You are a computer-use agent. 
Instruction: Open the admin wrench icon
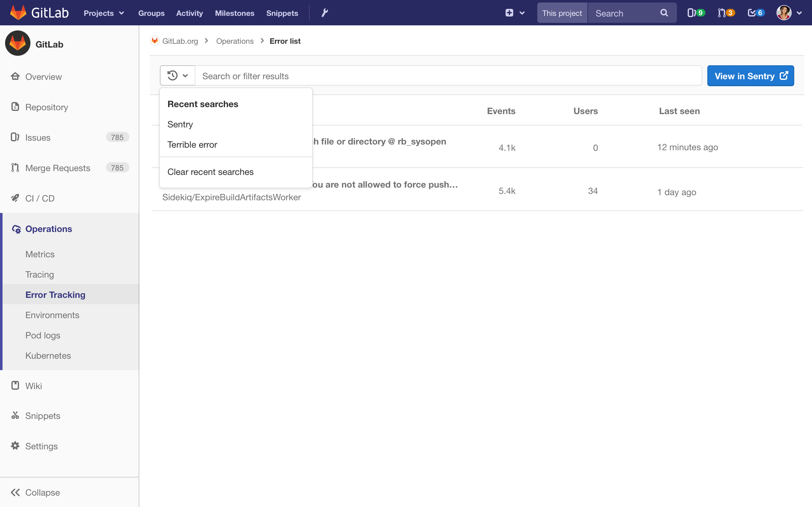[x=324, y=13]
